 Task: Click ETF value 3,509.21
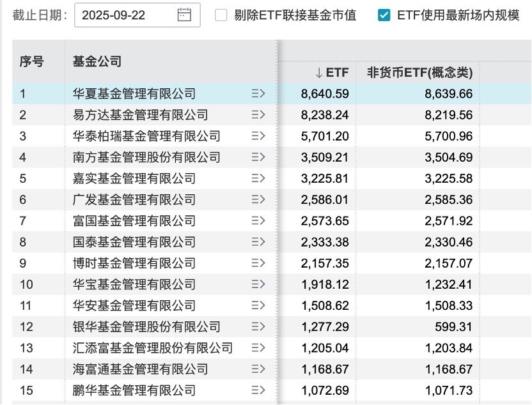pyautogui.click(x=325, y=158)
